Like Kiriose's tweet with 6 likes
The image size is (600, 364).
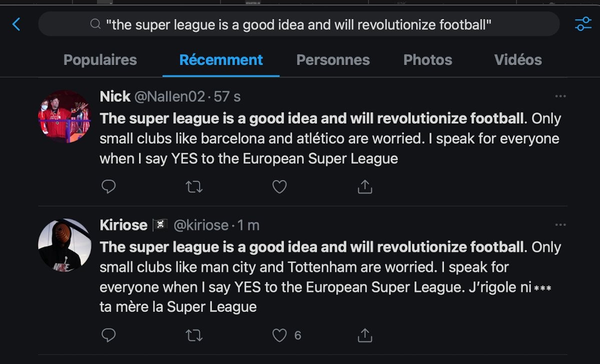pyautogui.click(x=279, y=335)
